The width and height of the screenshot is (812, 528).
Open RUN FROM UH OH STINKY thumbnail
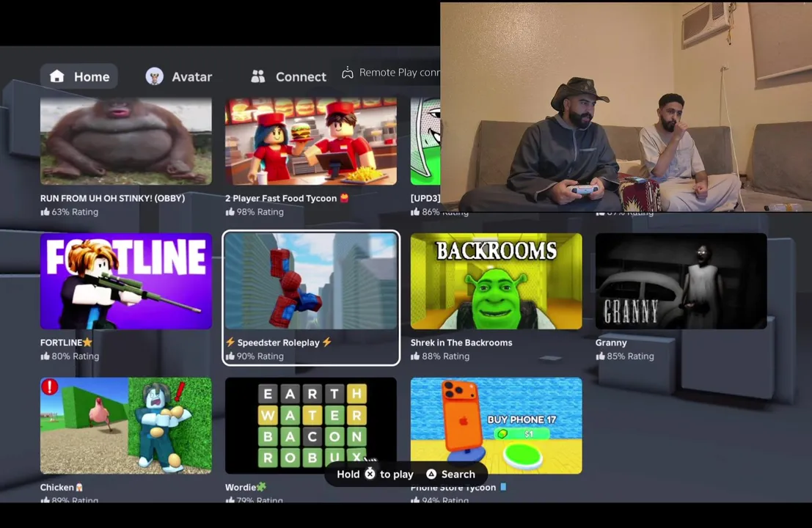click(126, 142)
